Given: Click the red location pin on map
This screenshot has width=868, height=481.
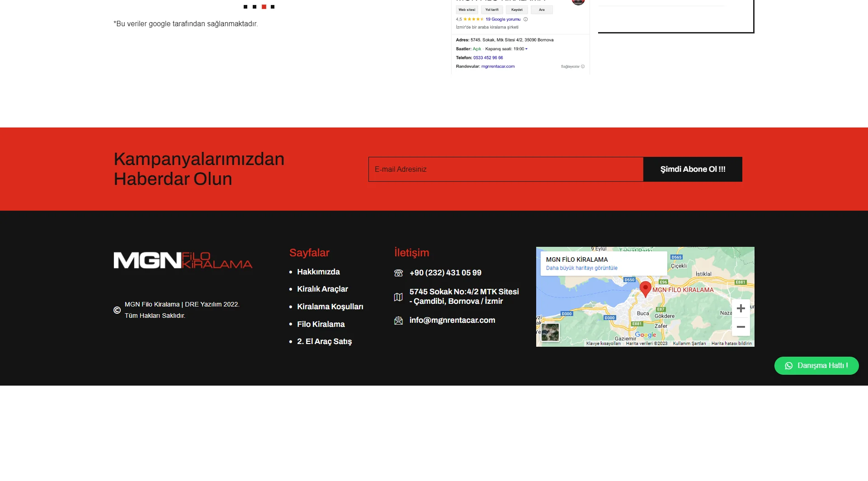Looking at the screenshot, I should click(646, 288).
